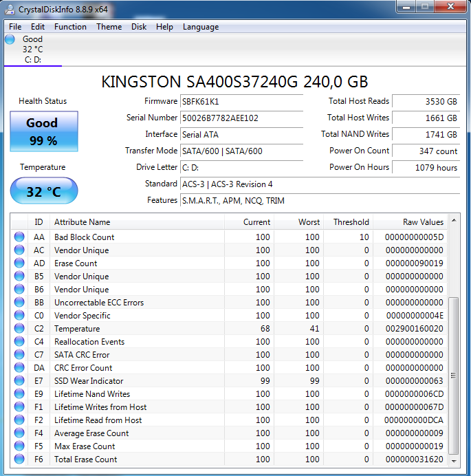Click the attribute list scrollbar thumb
The height and width of the screenshot is (476, 471).
click(x=454, y=376)
